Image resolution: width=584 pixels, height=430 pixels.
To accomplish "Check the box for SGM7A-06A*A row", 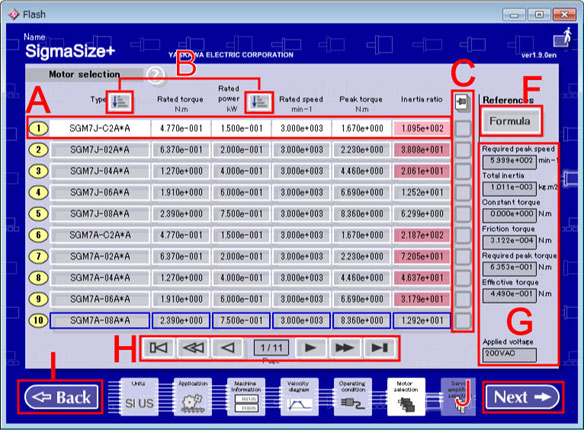I will pos(463,300).
